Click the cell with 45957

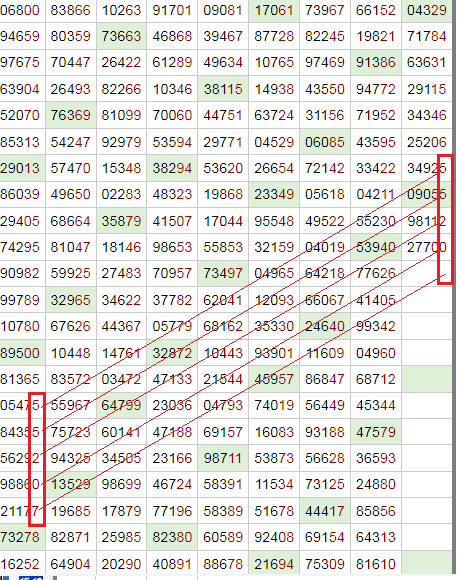274,379
